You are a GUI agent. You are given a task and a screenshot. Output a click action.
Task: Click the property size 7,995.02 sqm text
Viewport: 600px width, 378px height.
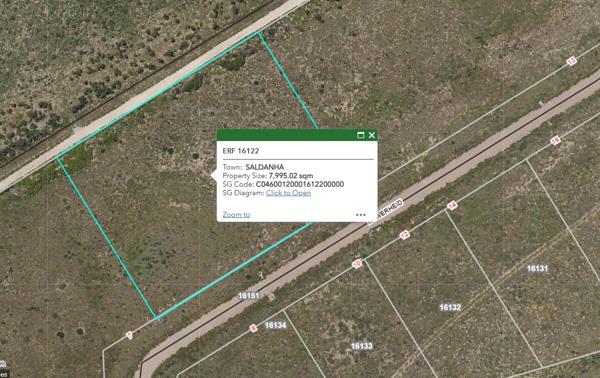coord(291,176)
